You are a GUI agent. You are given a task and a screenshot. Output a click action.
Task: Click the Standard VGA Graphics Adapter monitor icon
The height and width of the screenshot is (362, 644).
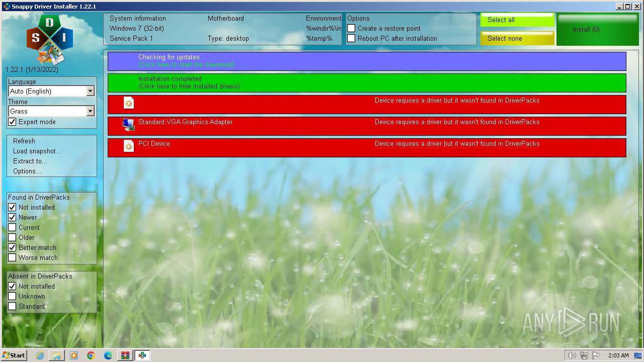pos(129,125)
